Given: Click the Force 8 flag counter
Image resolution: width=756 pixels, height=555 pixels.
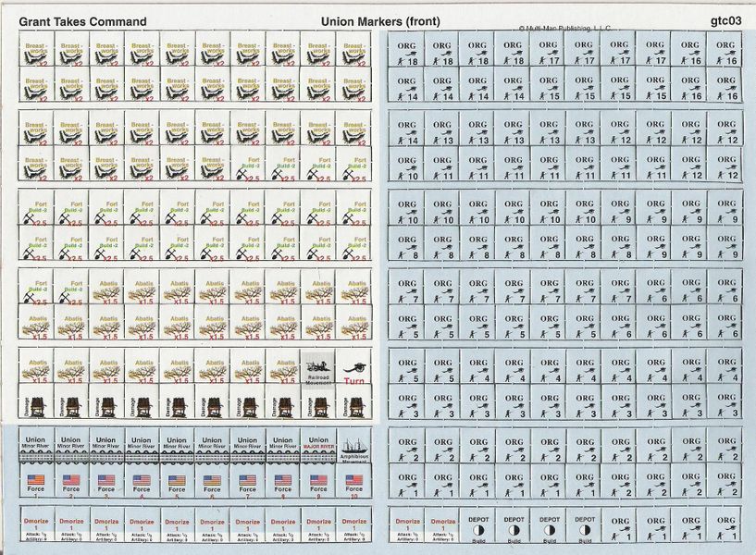Looking at the screenshot, I should [x=283, y=481].
